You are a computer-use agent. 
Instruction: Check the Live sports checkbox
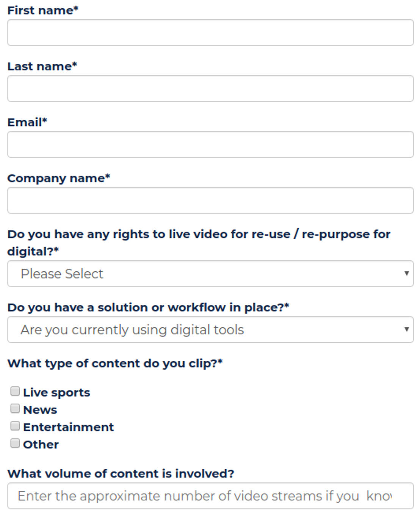tap(15, 391)
